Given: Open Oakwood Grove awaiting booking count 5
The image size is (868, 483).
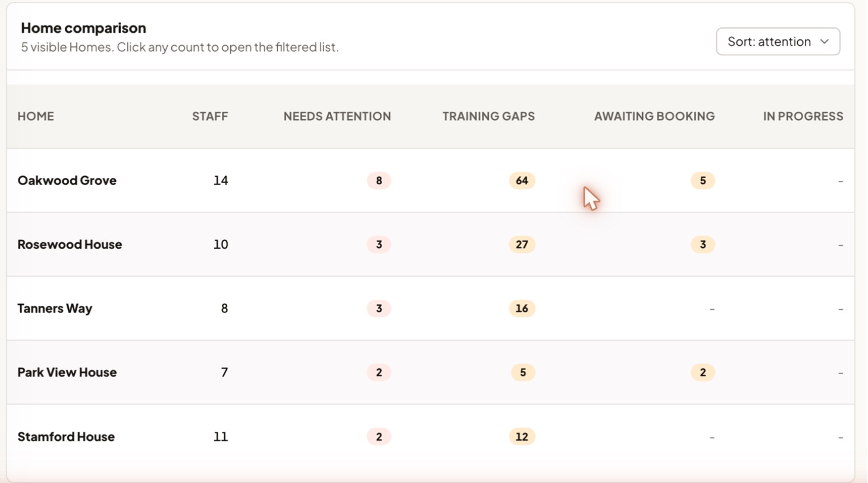Looking at the screenshot, I should (703, 181).
